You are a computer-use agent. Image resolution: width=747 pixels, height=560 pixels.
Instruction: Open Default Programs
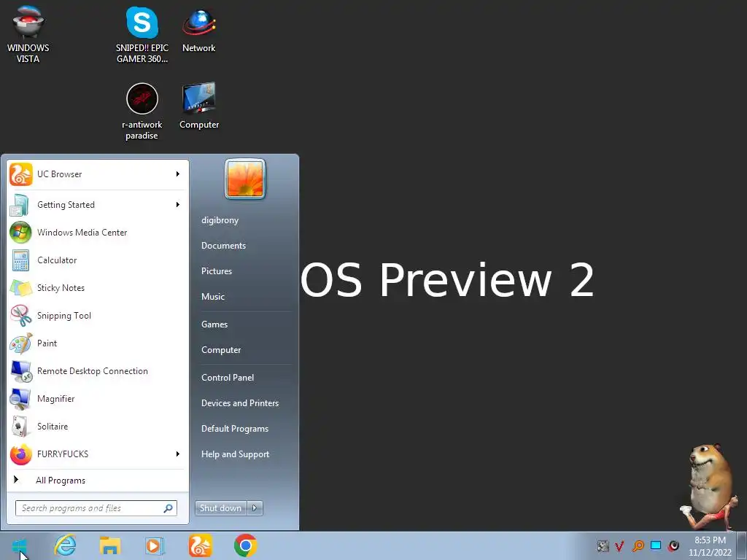click(x=234, y=429)
